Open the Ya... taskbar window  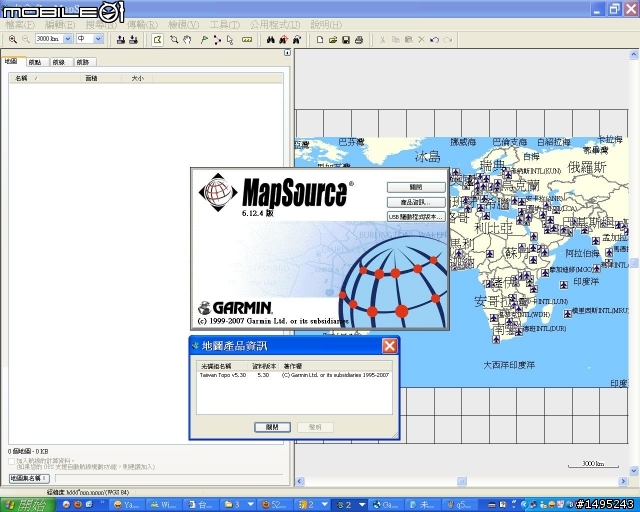click(x=126, y=505)
